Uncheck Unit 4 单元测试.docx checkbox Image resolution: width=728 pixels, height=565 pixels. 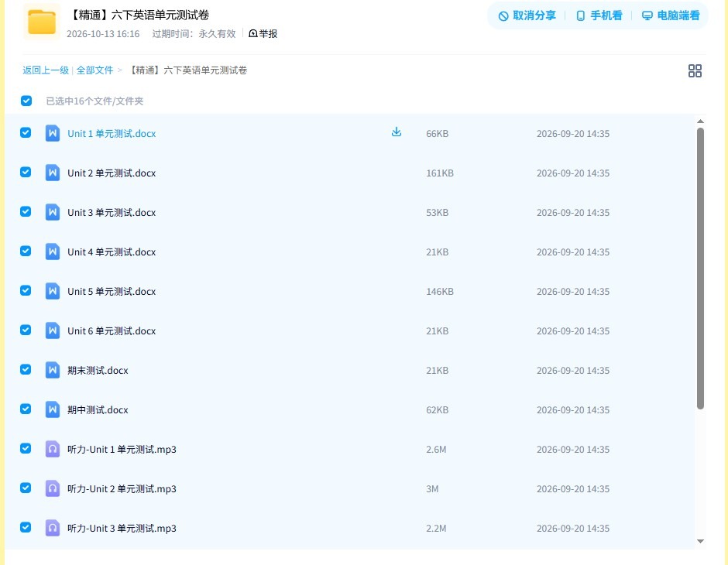tap(26, 251)
